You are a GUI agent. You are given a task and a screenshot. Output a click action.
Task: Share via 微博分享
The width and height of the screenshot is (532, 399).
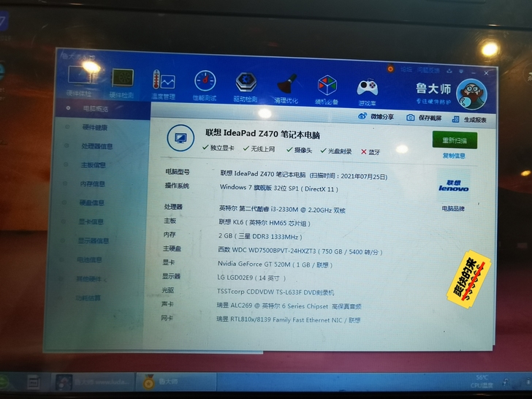tap(376, 117)
